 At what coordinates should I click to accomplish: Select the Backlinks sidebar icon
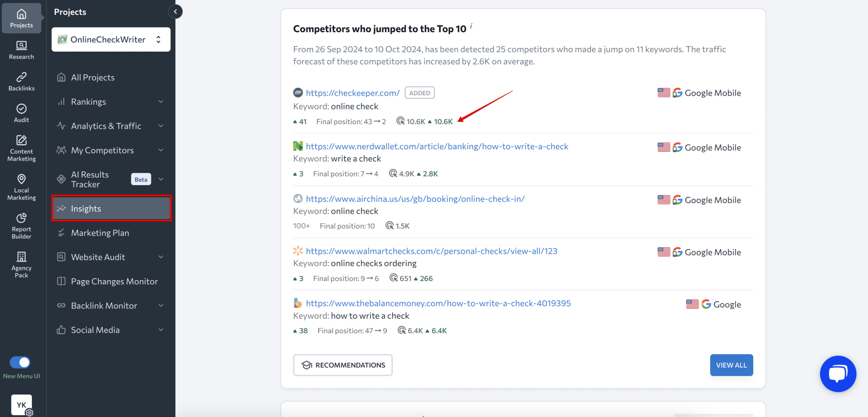click(x=21, y=81)
